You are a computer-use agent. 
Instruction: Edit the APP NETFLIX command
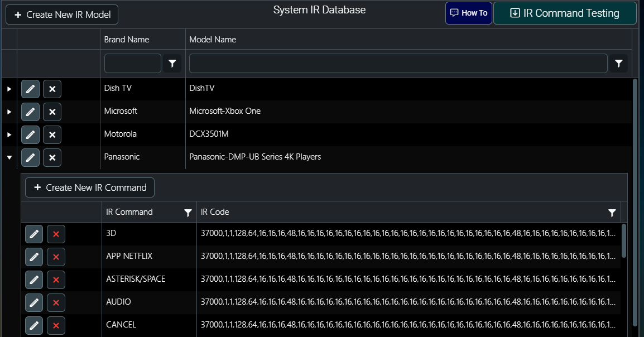[34, 257]
